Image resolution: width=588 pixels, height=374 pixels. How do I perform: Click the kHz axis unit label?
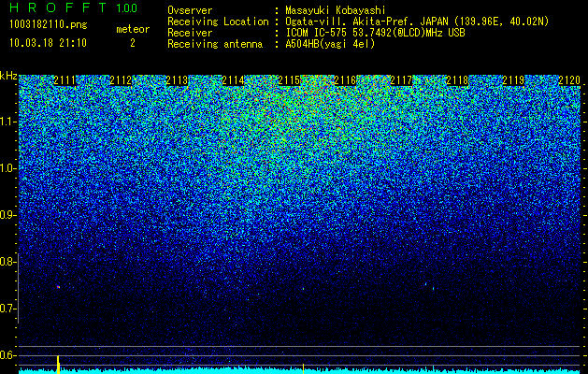pos(8,76)
